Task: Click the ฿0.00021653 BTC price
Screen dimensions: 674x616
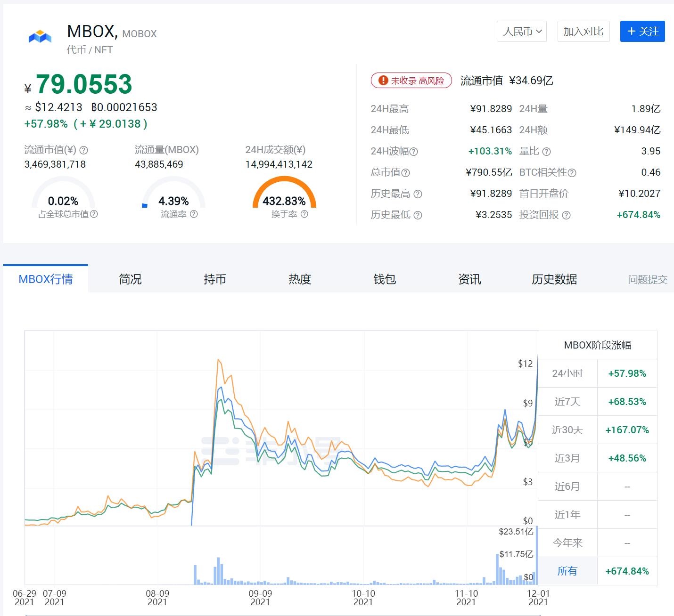Action: tap(124, 107)
